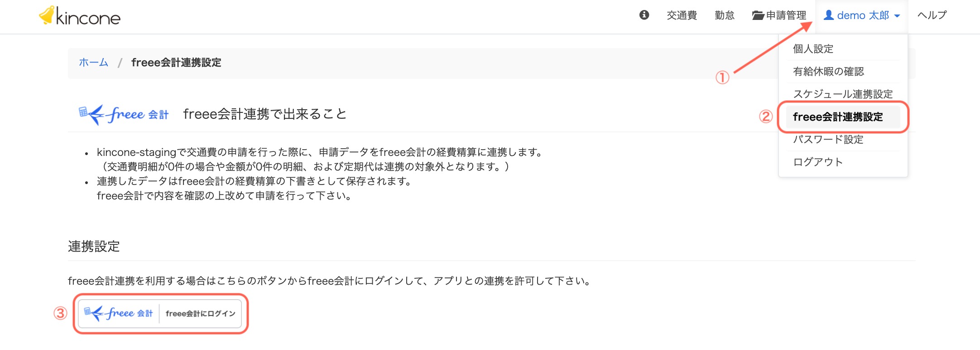Open the ヘルプ link in navbar
The width and height of the screenshot is (980, 350).
(932, 15)
